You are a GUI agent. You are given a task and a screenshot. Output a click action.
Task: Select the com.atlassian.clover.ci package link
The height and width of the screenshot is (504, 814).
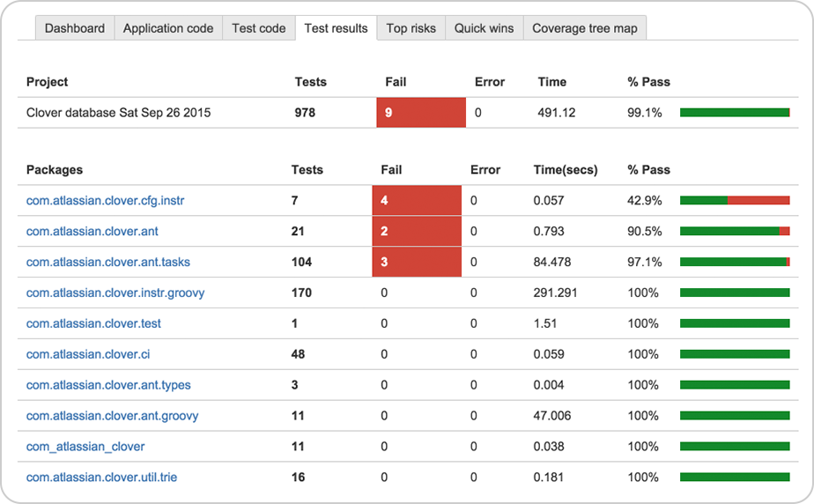click(x=88, y=354)
